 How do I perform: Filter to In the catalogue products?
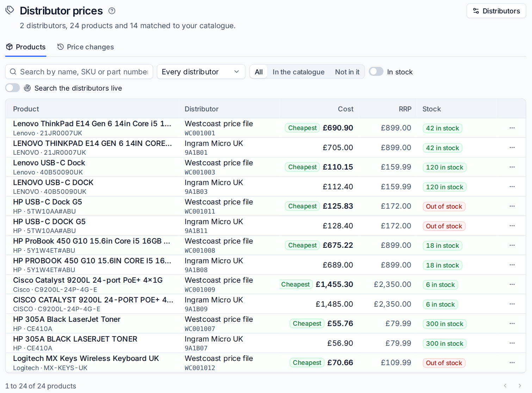click(298, 72)
